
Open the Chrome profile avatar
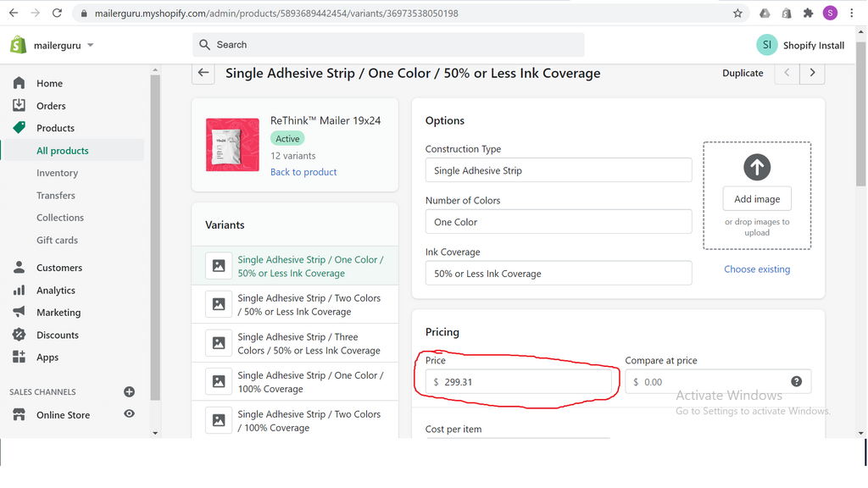[830, 14]
